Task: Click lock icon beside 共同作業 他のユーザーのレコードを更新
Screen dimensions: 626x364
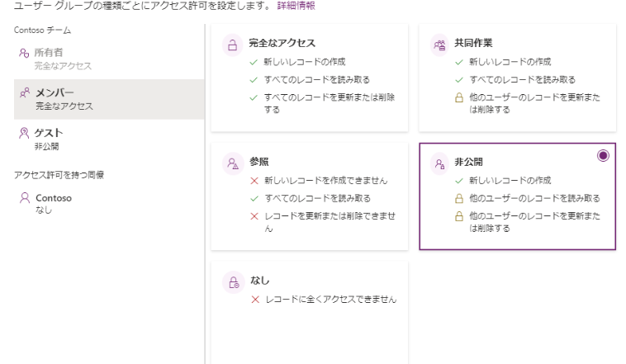Action: click(459, 97)
